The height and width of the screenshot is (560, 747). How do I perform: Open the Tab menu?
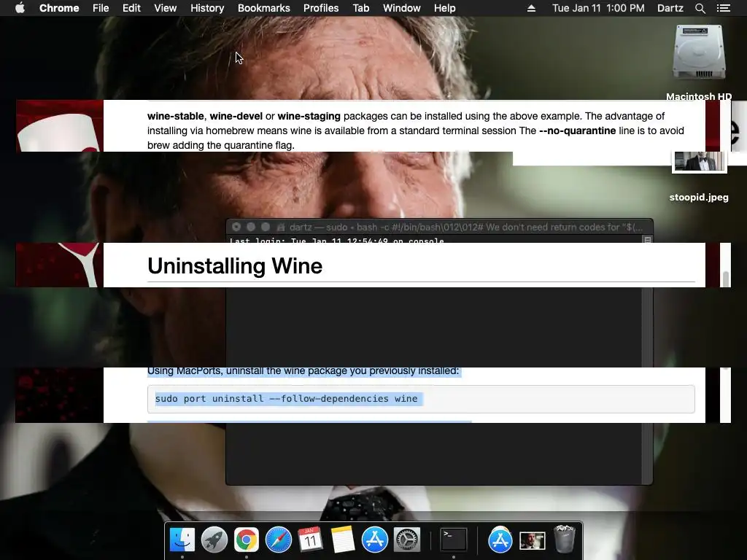[360, 8]
